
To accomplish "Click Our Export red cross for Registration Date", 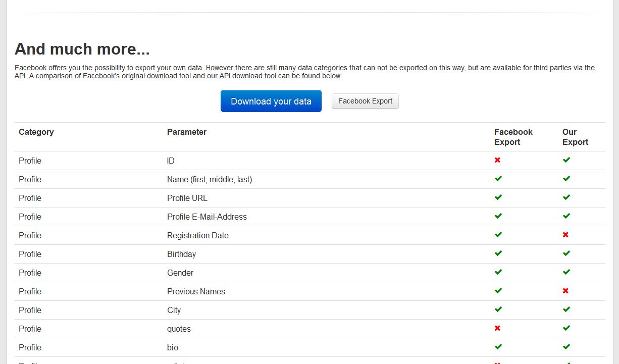I will click(x=565, y=235).
